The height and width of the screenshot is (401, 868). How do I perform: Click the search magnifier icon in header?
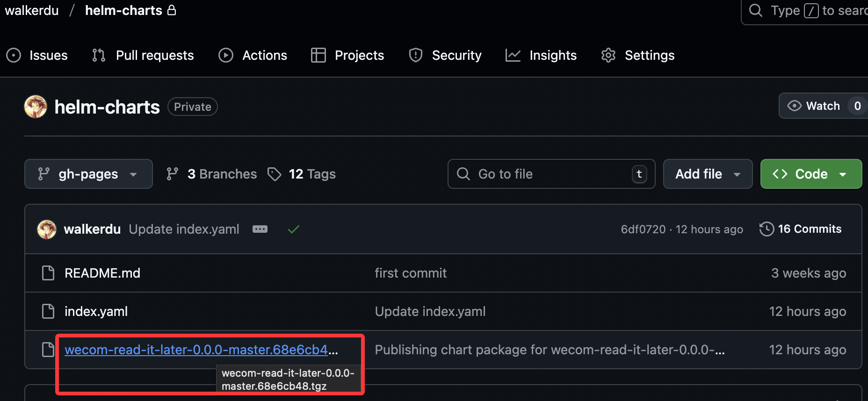(755, 10)
